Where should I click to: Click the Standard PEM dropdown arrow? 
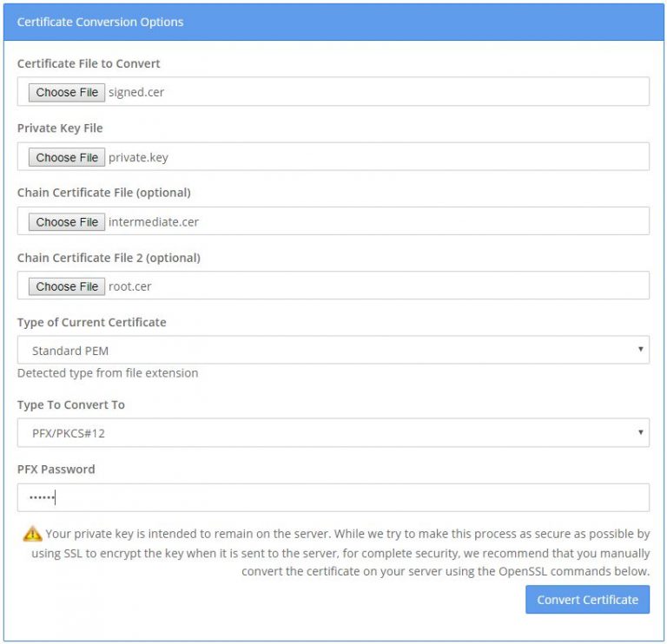[640, 350]
